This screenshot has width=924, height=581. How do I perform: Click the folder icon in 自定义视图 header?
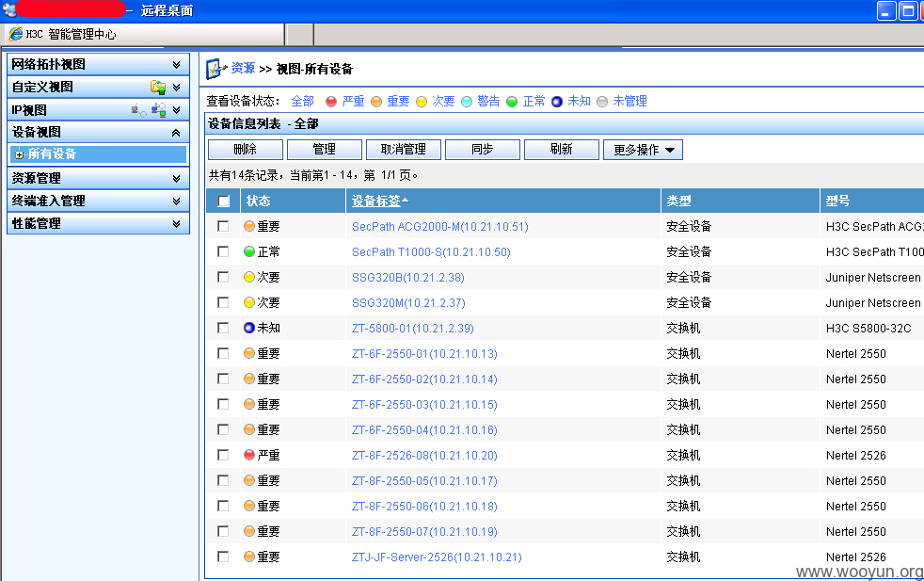pyautogui.click(x=158, y=88)
